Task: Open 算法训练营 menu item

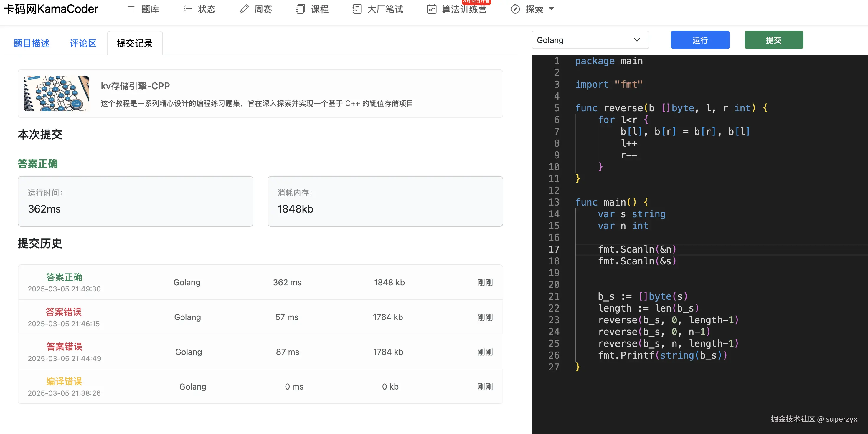Action: click(x=464, y=9)
